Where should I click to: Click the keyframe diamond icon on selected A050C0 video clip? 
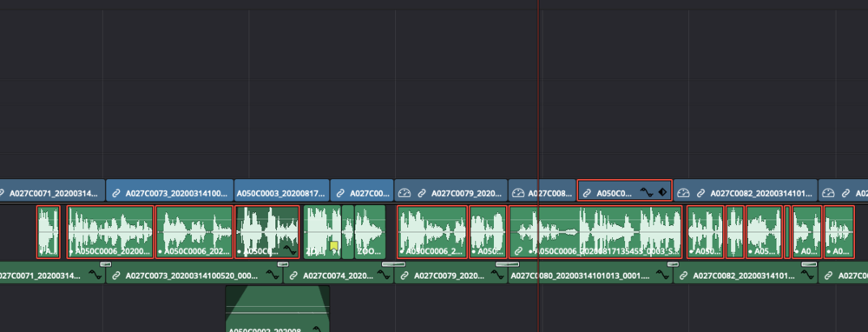[662, 193]
